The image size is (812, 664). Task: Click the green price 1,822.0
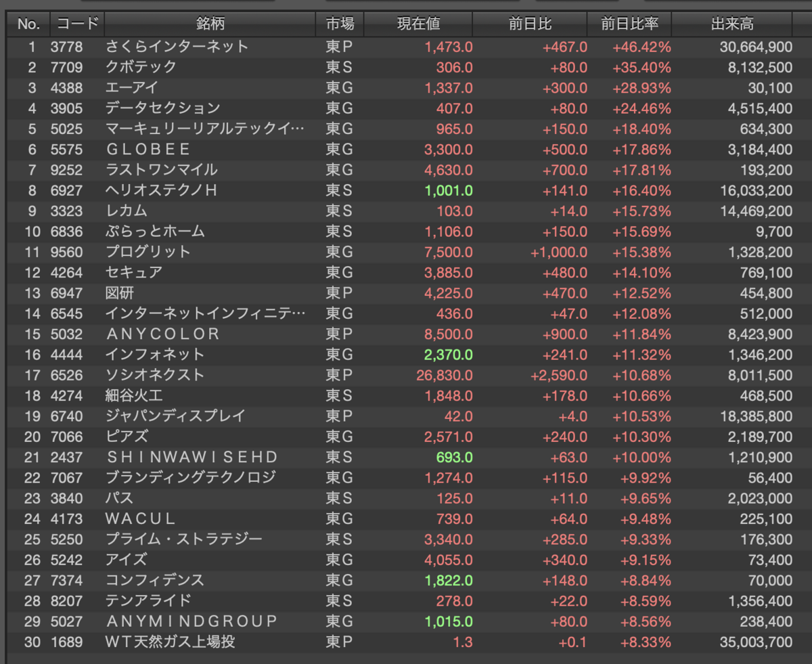(x=449, y=580)
